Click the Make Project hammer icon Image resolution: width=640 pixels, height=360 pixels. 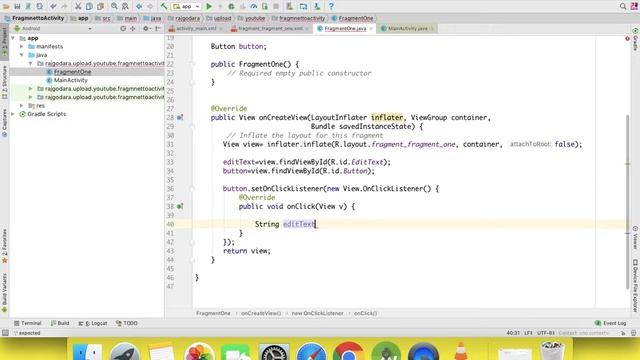click(x=164, y=6)
